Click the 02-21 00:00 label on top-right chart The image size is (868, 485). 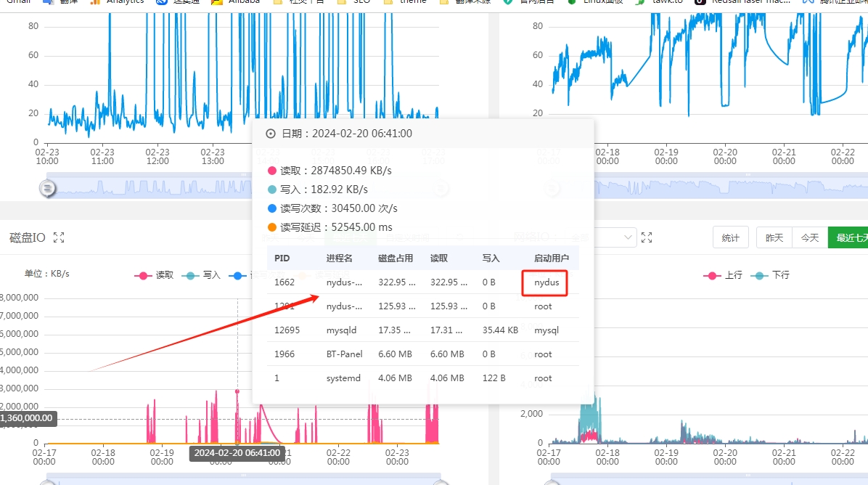[784, 157]
